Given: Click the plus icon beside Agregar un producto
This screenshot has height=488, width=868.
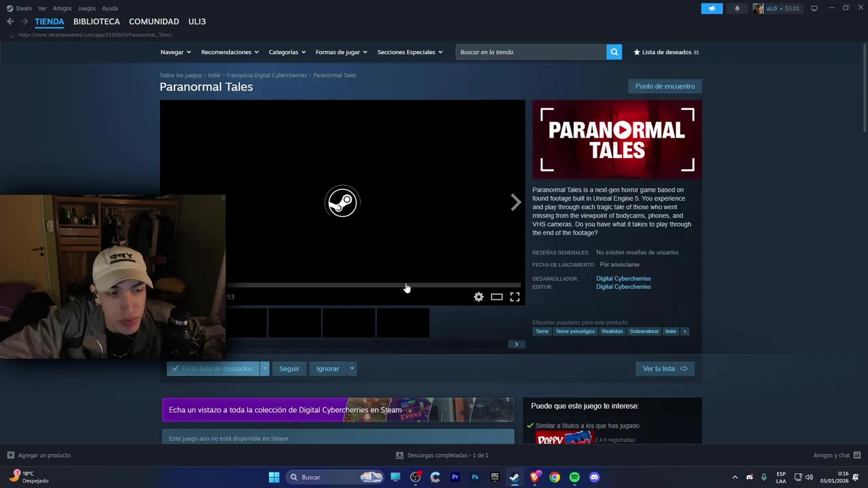Looking at the screenshot, I should [10, 455].
